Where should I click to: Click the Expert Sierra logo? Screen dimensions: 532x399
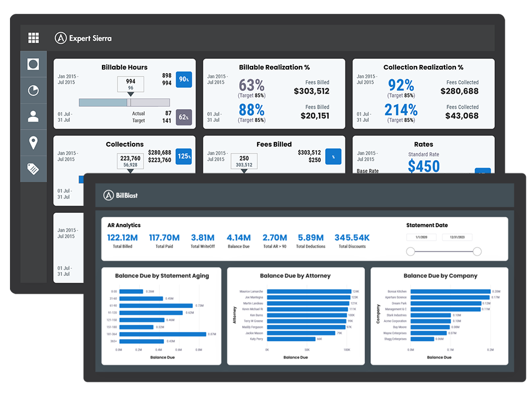click(83, 38)
